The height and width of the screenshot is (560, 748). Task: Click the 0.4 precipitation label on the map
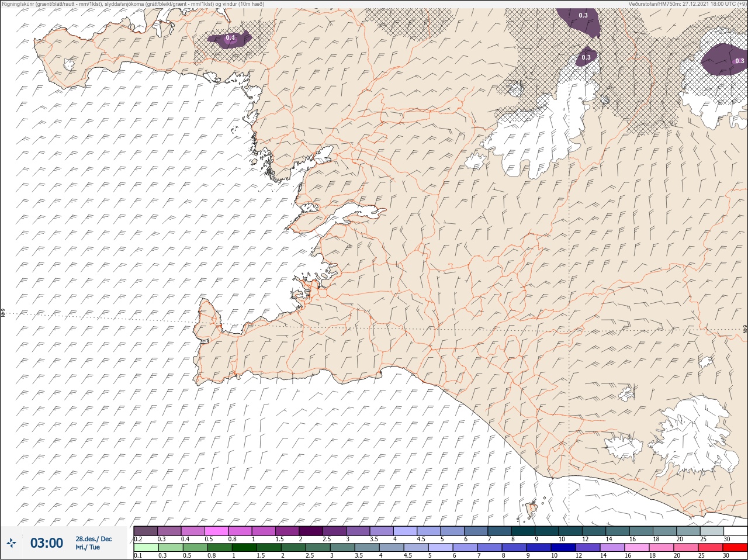230,38
